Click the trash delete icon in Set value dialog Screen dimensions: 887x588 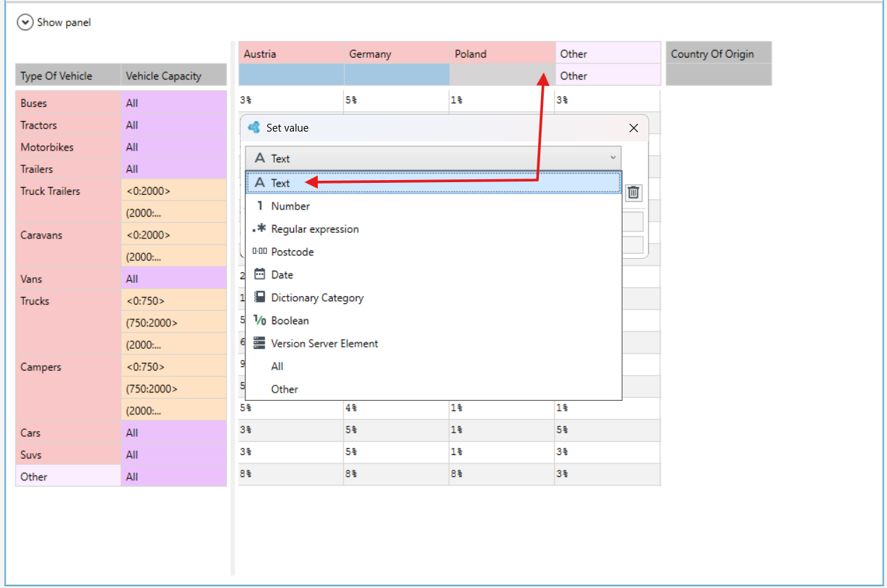[x=633, y=192]
